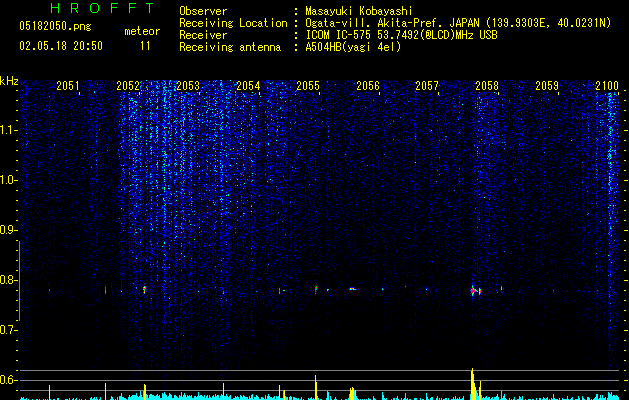Image resolution: width=629 pixels, height=400 pixels.
Task: Click the 2053 time marker
Action: pyautogui.click(x=188, y=85)
